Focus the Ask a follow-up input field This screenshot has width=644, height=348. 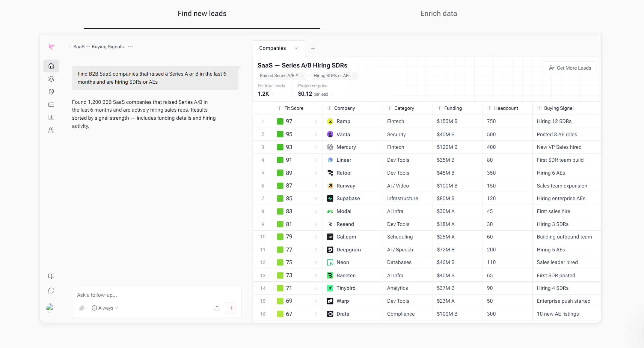[x=156, y=295]
